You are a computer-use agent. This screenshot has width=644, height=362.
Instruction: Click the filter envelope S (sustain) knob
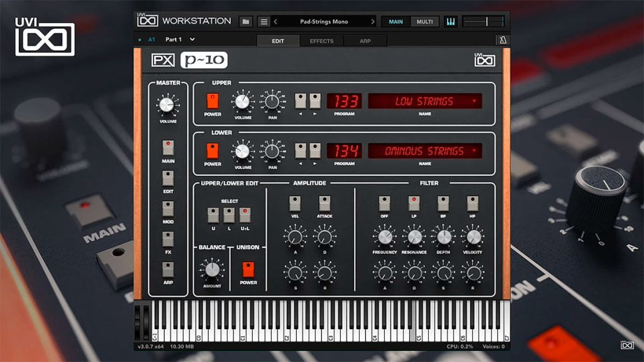coord(443,273)
